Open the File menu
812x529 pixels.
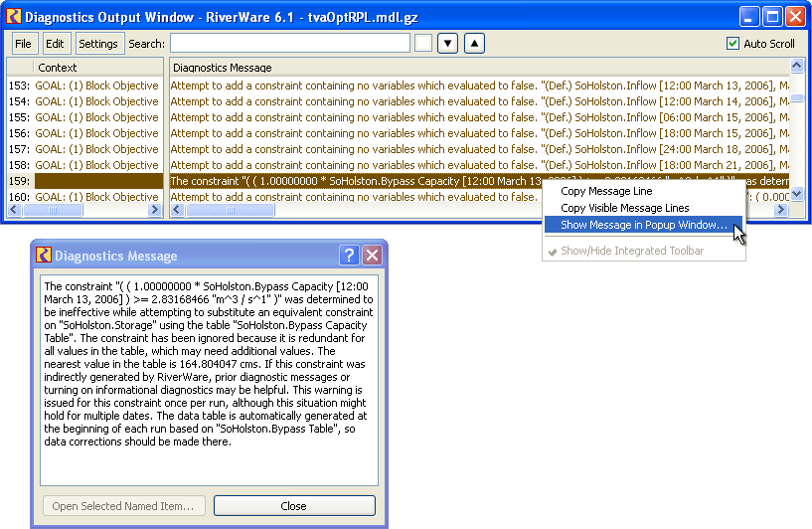(23, 44)
